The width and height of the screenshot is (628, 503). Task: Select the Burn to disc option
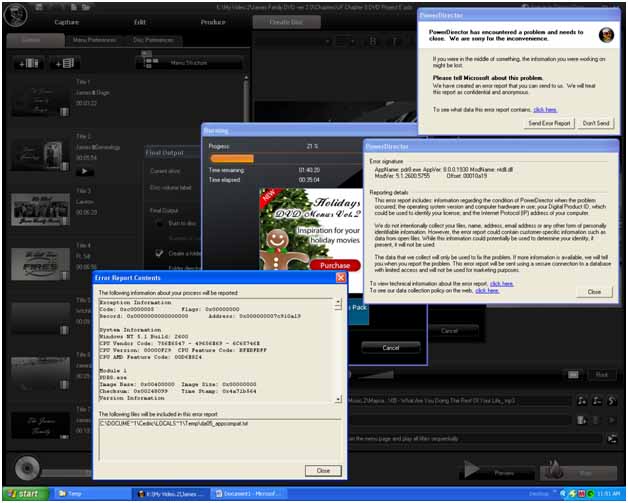[160, 223]
